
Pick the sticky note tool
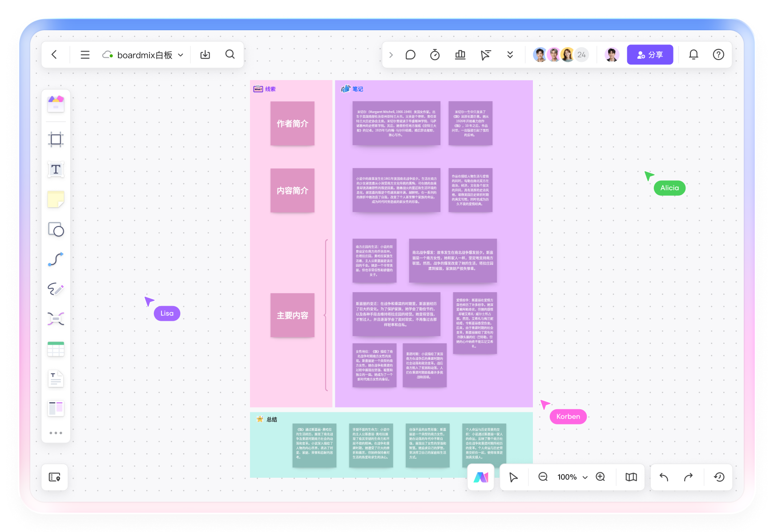coord(56,199)
